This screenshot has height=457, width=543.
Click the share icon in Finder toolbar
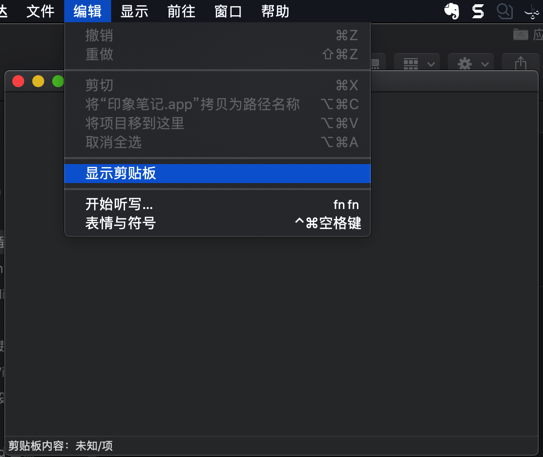[x=520, y=64]
